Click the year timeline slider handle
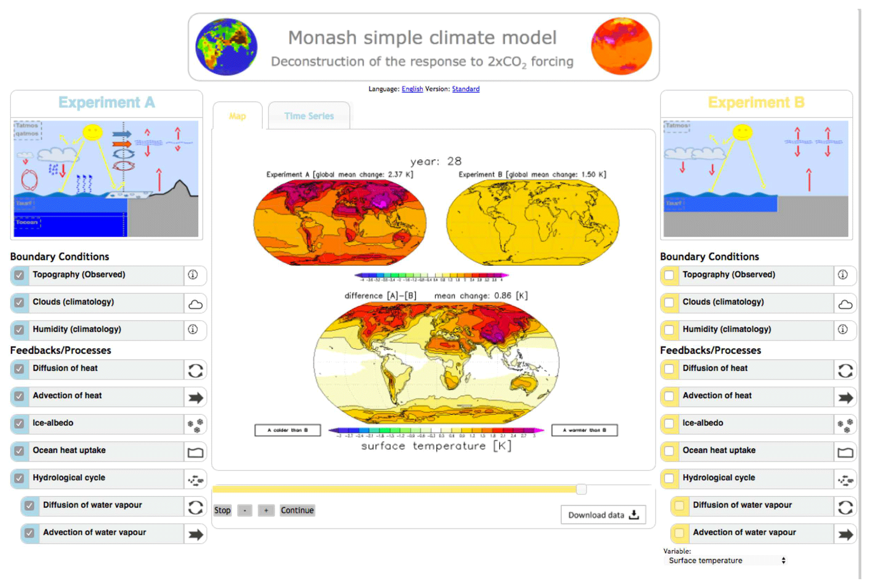The width and height of the screenshot is (870, 588). pyautogui.click(x=581, y=489)
